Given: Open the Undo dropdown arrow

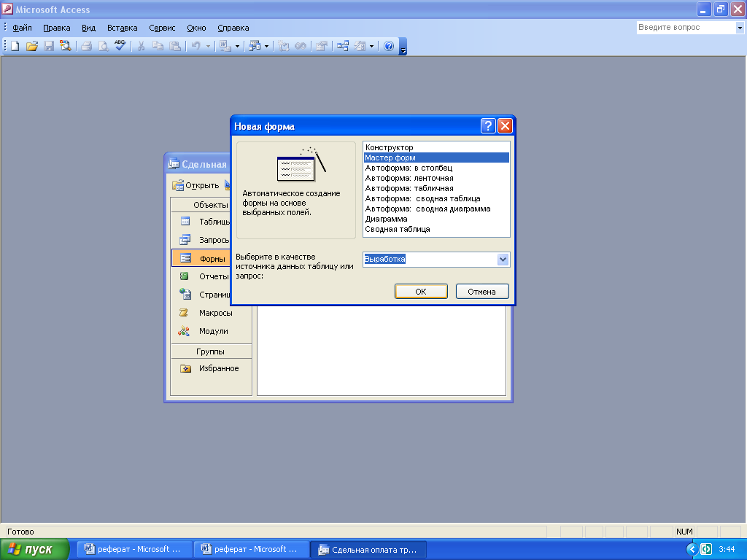Looking at the screenshot, I should 208,46.
